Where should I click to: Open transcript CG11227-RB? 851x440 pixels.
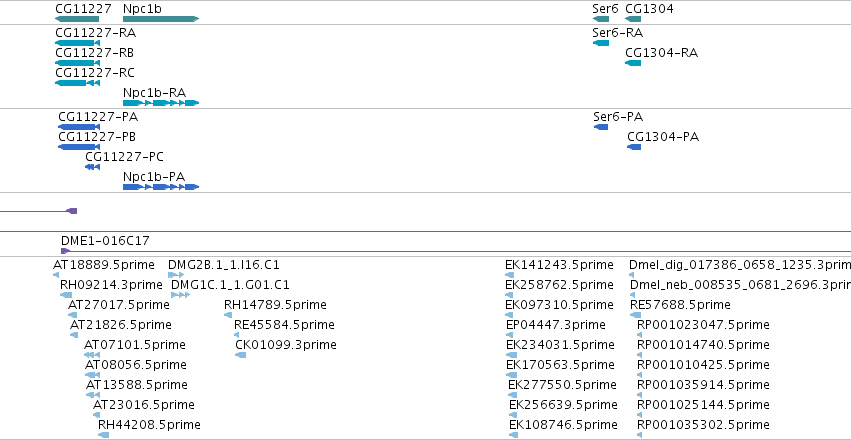[x=94, y=53]
